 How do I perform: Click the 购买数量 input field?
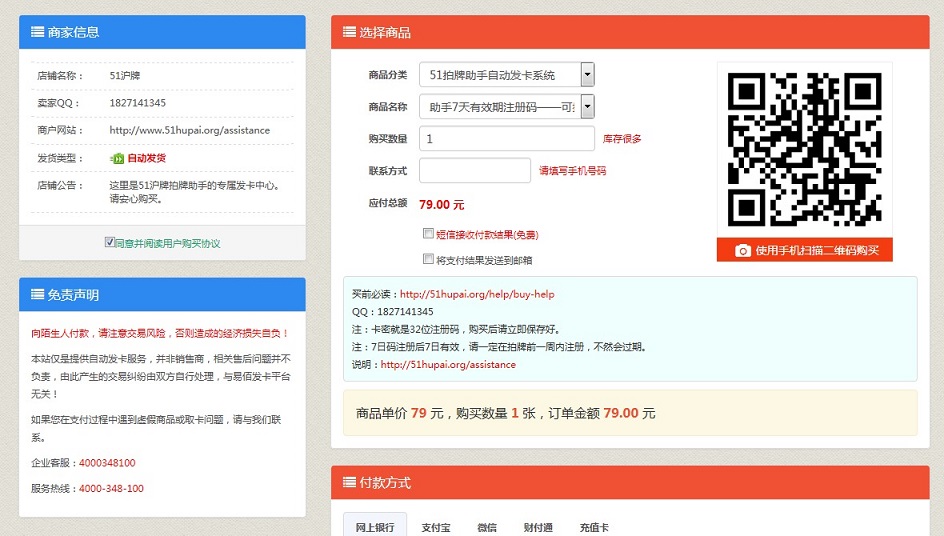[x=507, y=139]
